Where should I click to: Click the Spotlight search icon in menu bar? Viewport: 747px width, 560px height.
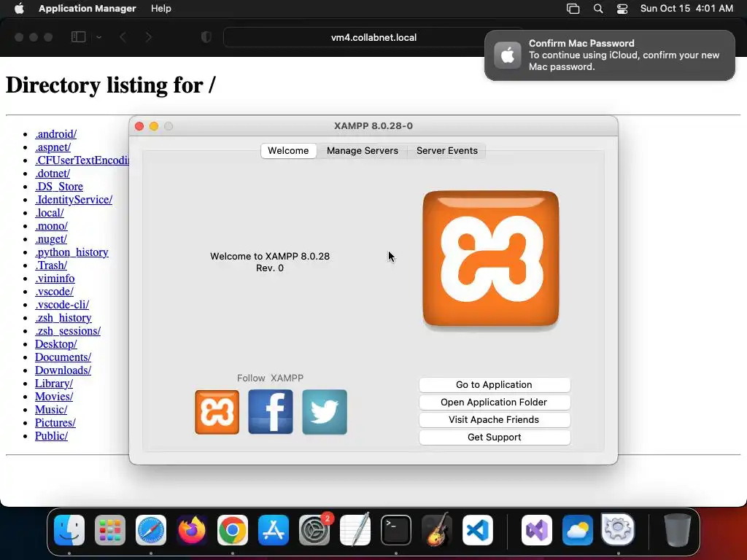pos(598,9)
